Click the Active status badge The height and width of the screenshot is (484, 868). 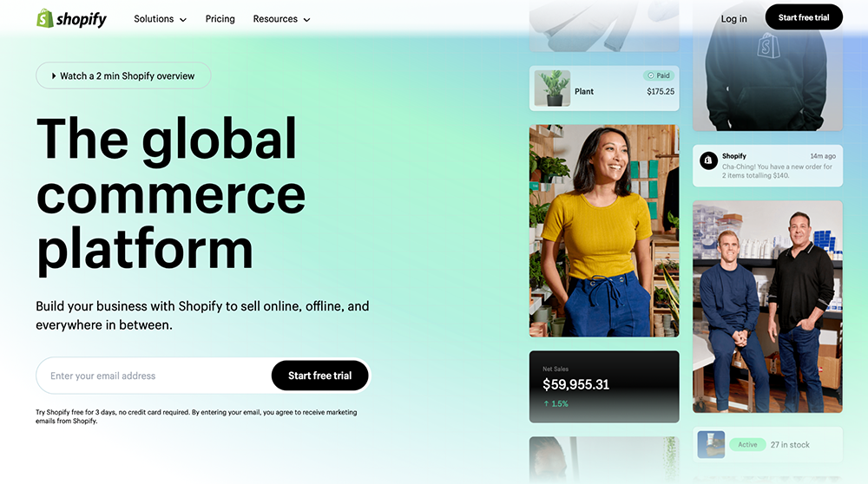click(x=747, y=445)
